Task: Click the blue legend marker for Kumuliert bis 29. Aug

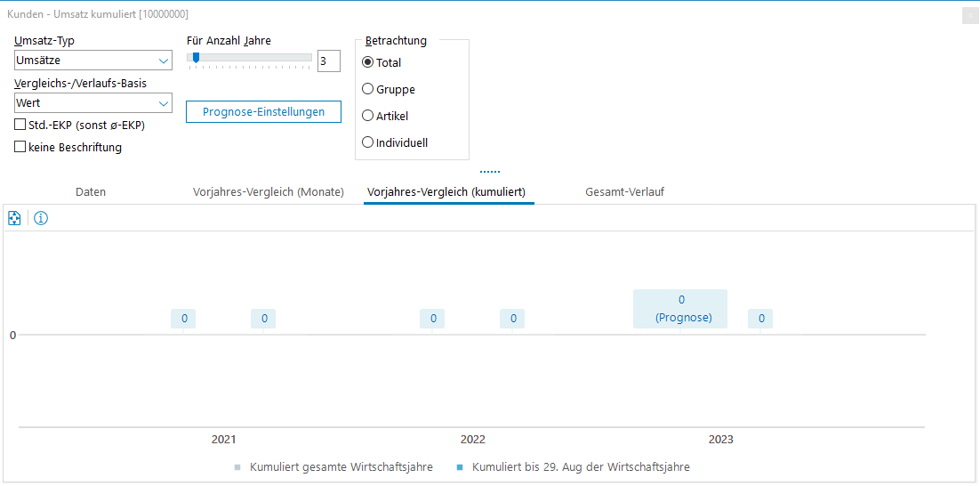Action: (459, 467)
